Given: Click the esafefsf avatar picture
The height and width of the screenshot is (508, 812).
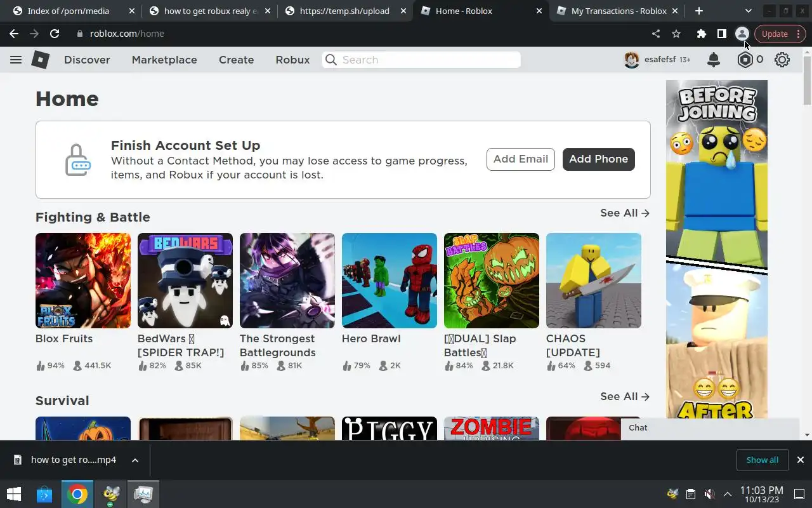Looking at the screenshot, I should (x=631, y=60).
